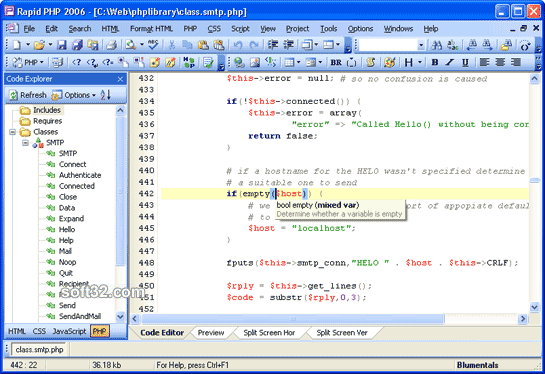Open the Project menu
This screenshot has width=545, height=374.
[x=297, y=29]
